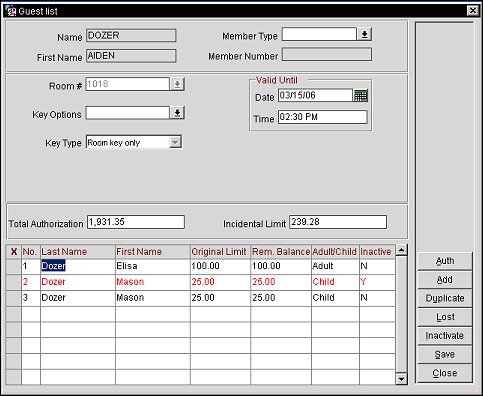
Task: Click the first name cell Elisa
Action: coord(153,266)
